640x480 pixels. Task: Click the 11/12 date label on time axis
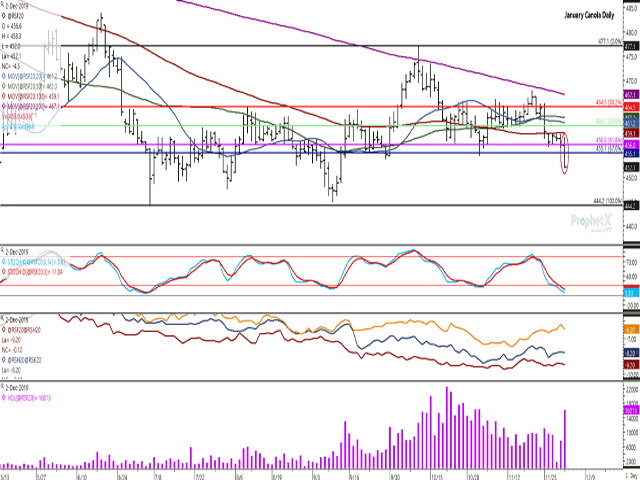click(514, 476)
